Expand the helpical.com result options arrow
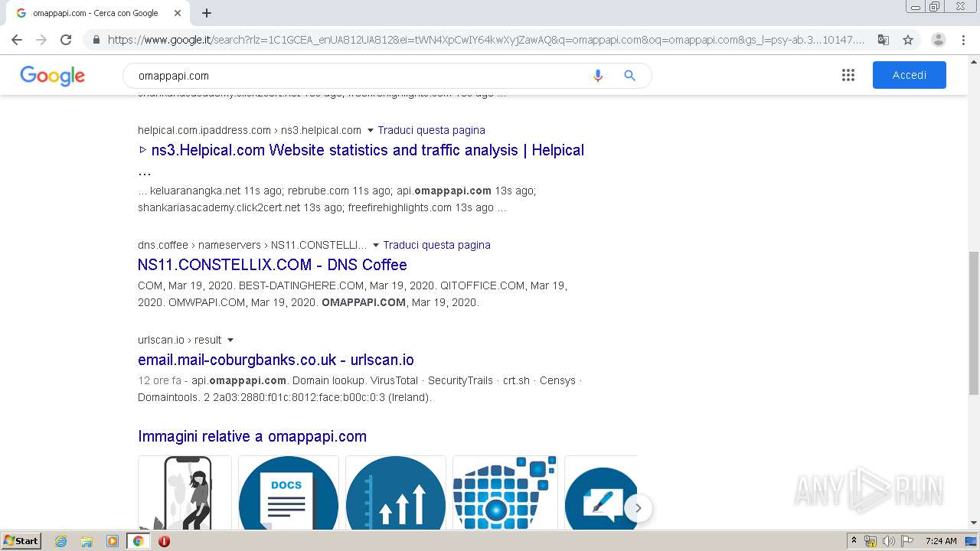 pyautogui.click(x=371, y=130)
